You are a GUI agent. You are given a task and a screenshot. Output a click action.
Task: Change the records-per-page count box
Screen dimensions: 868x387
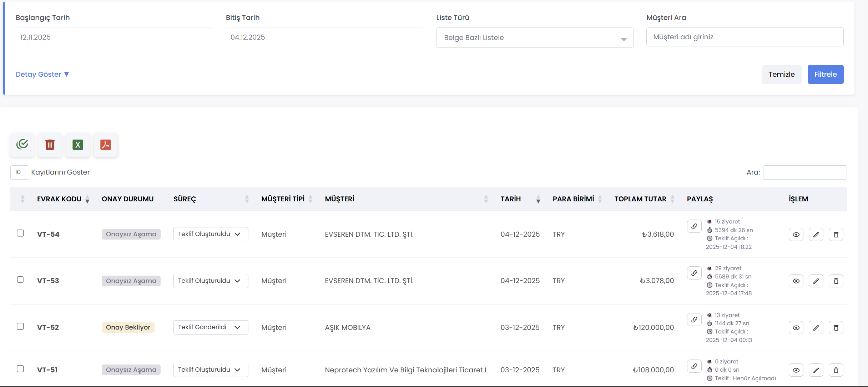click(20, 172)
